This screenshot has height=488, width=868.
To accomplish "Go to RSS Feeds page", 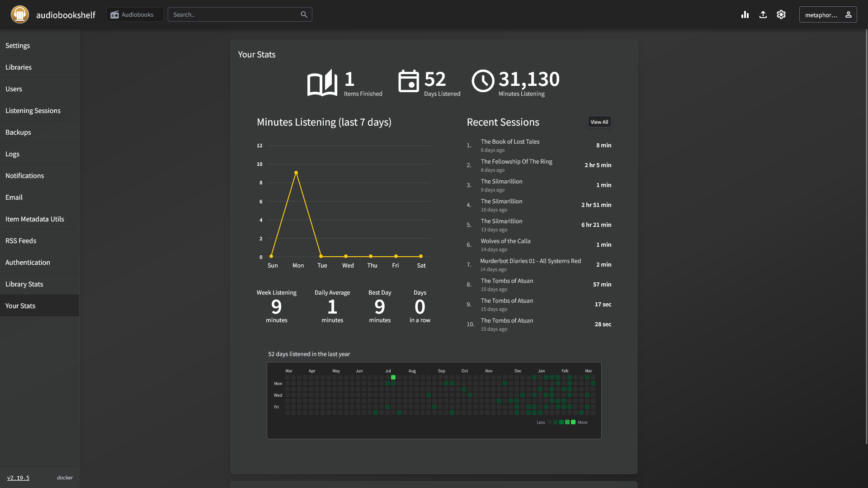I will pos(40,240).
